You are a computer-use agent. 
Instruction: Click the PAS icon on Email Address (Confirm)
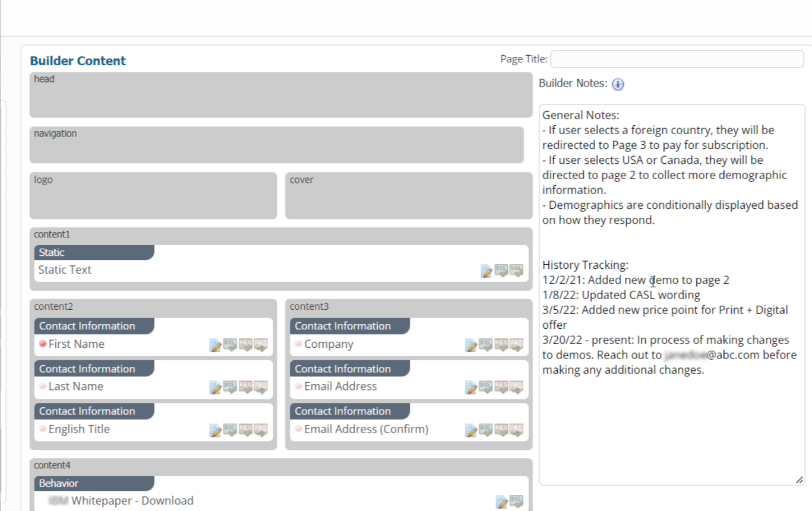pyautogui.click(x=516, y=430)
